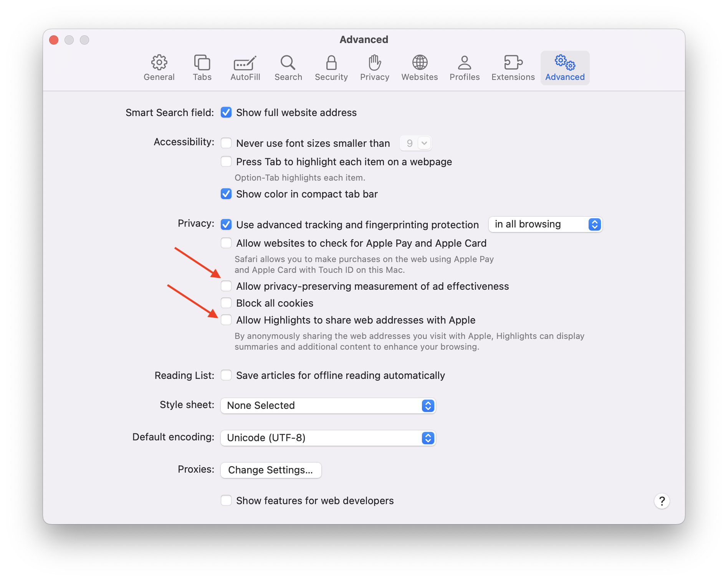The width and height of the screenshot is (728, 581).
Task: Click the 'Proxies:' label
Action: pos(196,470)
